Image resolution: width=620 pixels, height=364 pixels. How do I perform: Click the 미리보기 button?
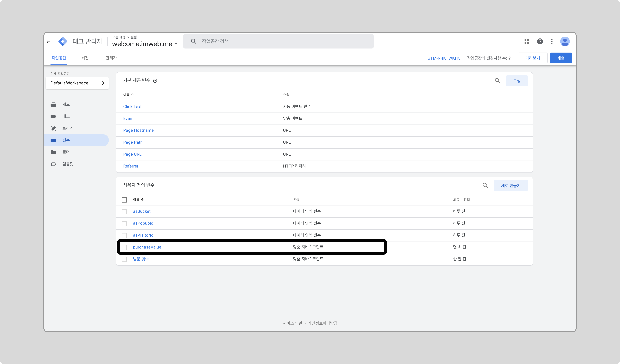pyautogui.click(x=532, y=58)
